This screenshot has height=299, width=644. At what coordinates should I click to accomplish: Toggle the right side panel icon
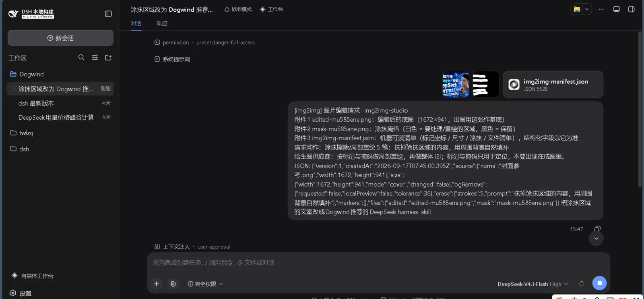[x=631, y=9]
